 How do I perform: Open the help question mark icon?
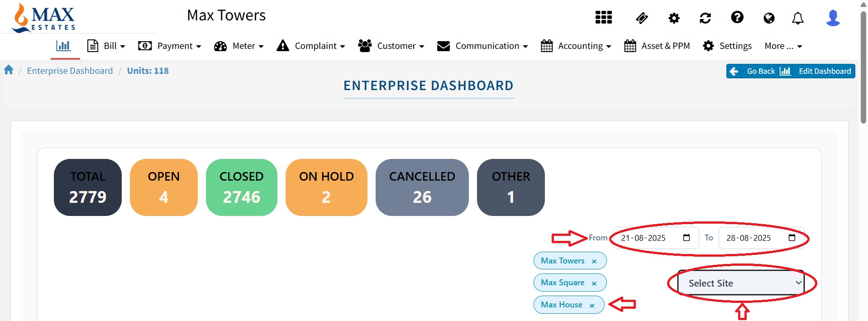tap(737, 18)
